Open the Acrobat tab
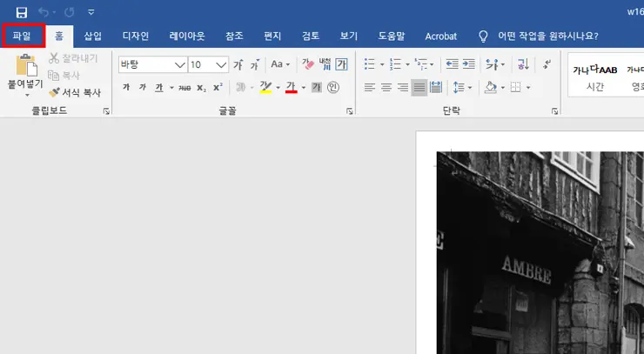Screen dimensions: 644x354 click(441, 37)
